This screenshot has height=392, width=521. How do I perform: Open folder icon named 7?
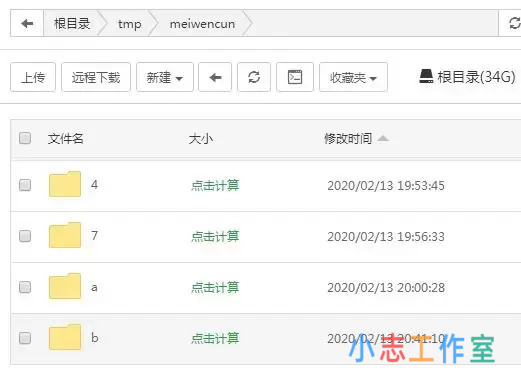(x=65, y=235)
